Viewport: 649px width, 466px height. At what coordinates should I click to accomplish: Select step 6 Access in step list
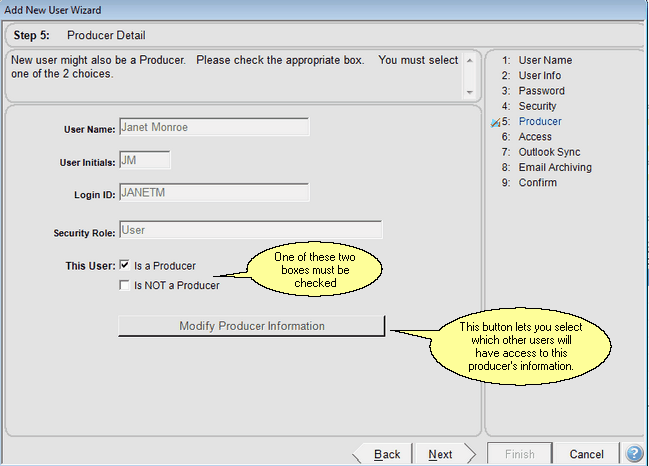(x=534, y=137)
